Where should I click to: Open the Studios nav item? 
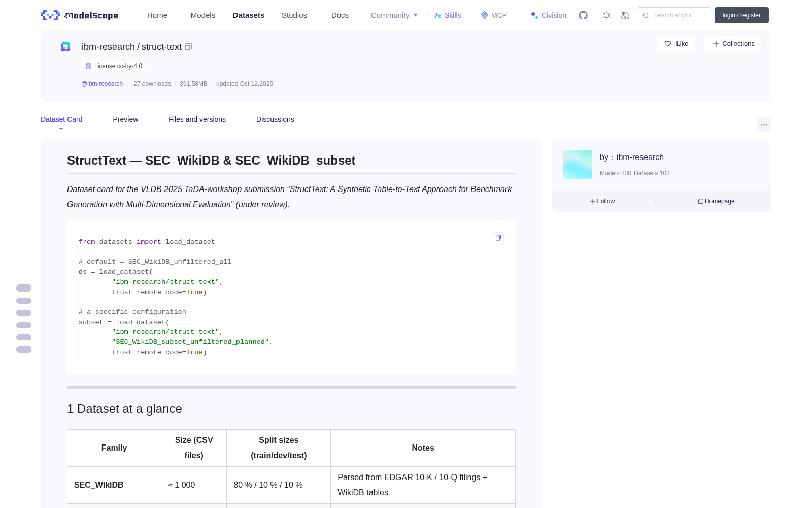(294, 15)
